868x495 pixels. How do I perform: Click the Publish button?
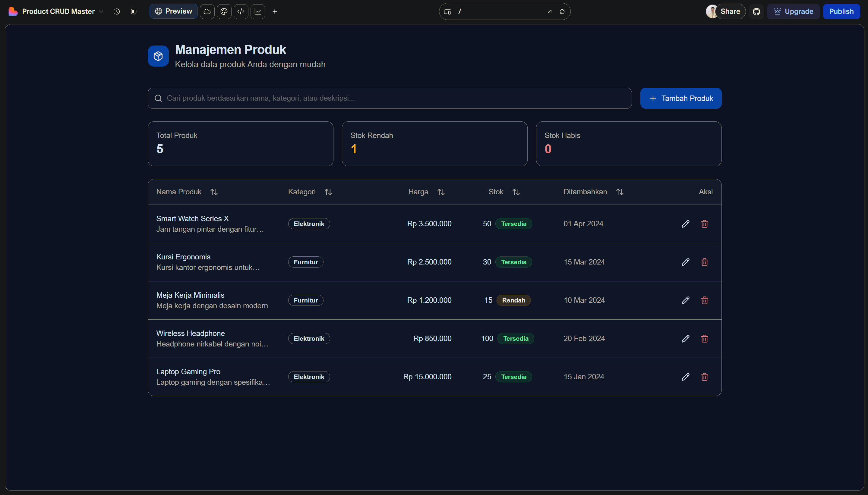pyautogui.click(x=841, y=11)
